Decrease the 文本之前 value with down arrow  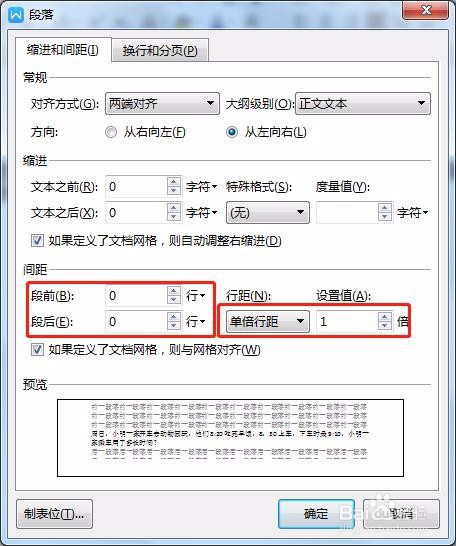(174, 191)
